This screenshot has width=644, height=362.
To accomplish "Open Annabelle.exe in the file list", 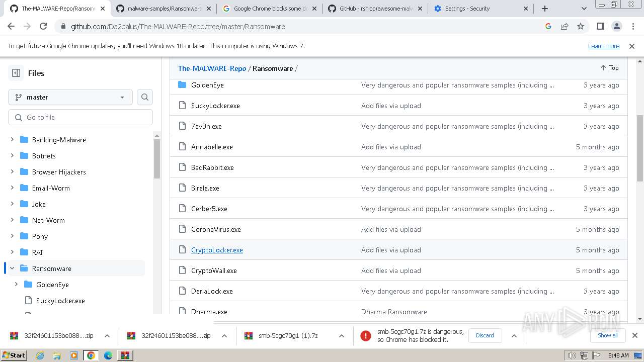I will 212,147.
